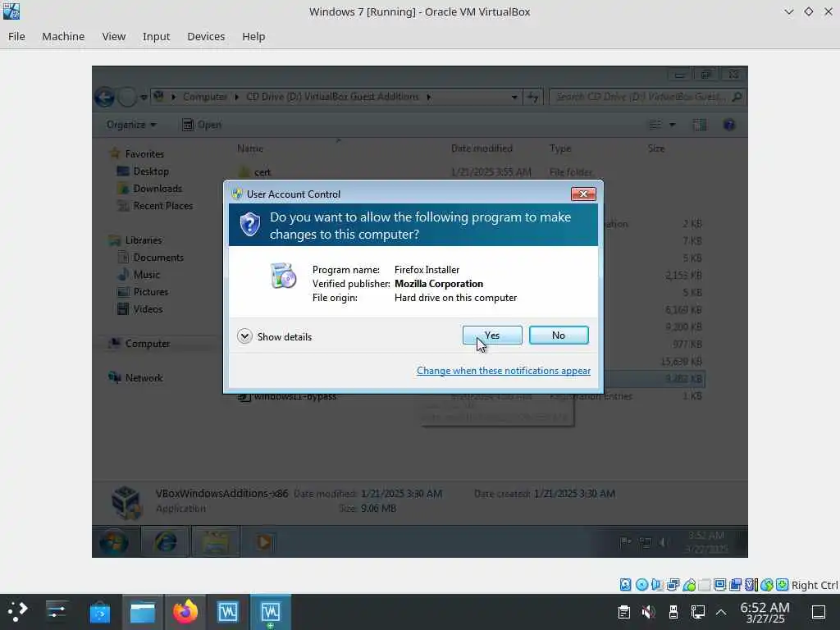The width and height of the screenshot is (840, 630).
Task: Click the virtualization features chip indicator
Action: pyautogui.click(x=751, y=584)
